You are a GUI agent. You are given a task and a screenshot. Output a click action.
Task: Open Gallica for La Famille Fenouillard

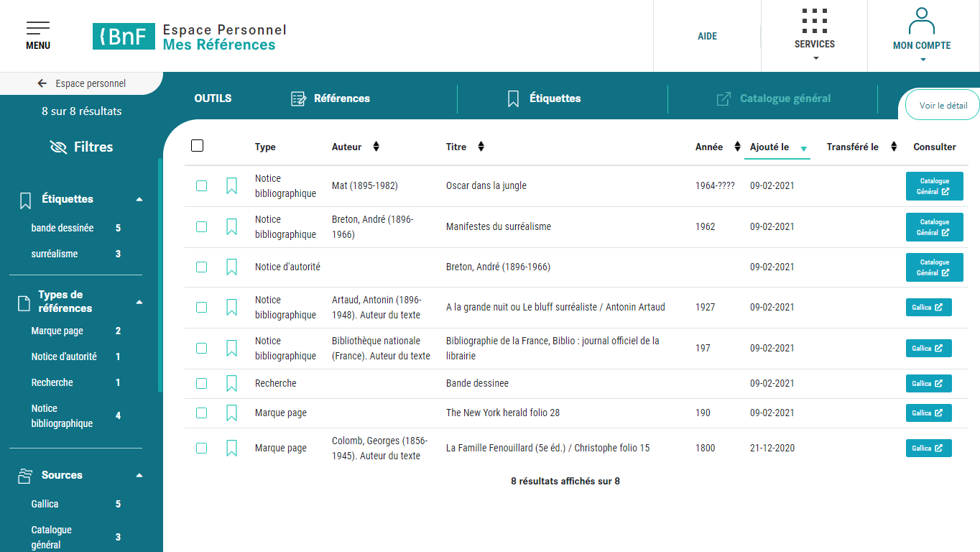pyautogui.click(x=928, y=448)
